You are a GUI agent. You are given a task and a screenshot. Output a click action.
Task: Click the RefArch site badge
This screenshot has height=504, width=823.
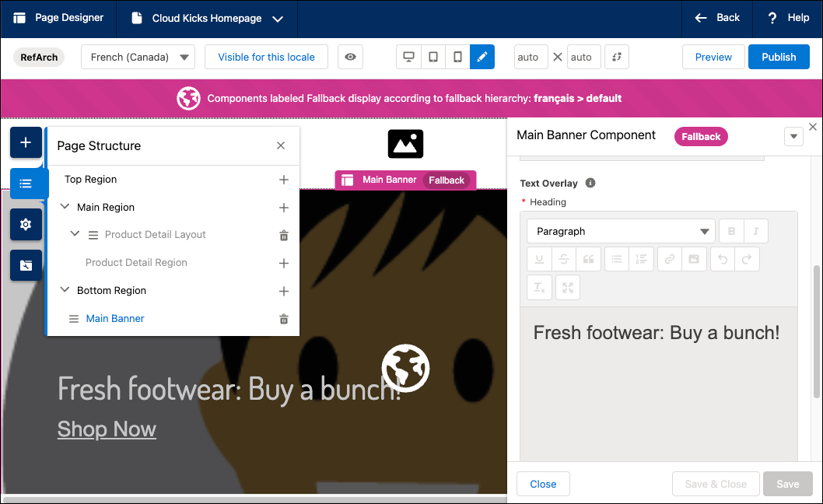point(39,58)
